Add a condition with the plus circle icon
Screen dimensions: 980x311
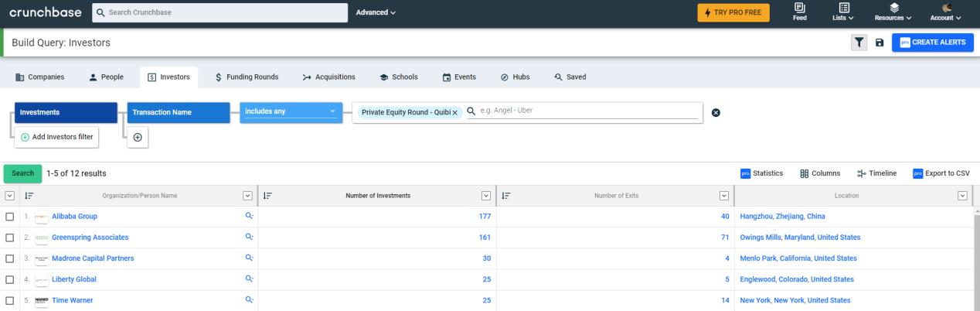click(137, 137)
